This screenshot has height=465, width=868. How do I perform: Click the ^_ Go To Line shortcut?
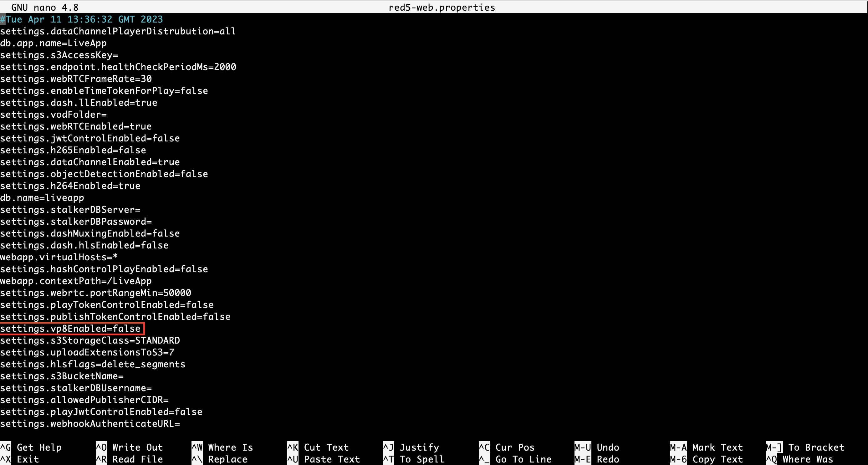tap(515, 459)
